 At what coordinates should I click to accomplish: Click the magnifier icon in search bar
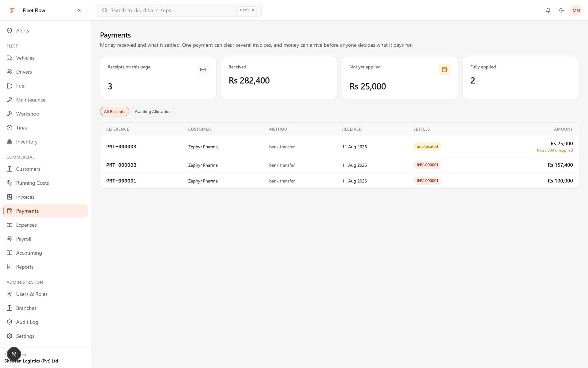coord(105,10)
